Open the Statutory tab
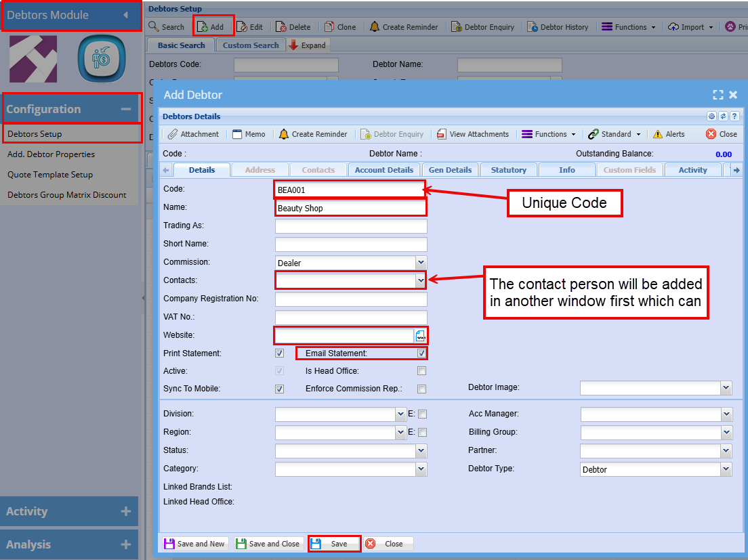 pos(508,170)
